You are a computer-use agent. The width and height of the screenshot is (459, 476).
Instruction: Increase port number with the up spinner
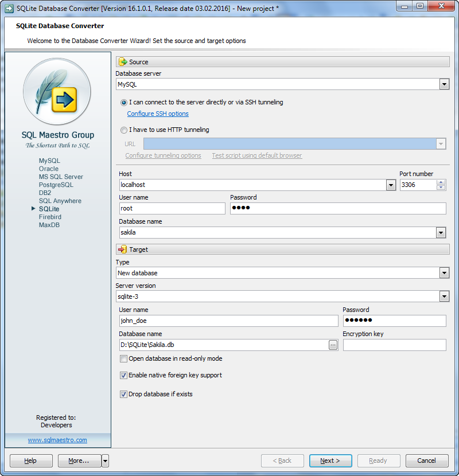(x=441, y=182)
